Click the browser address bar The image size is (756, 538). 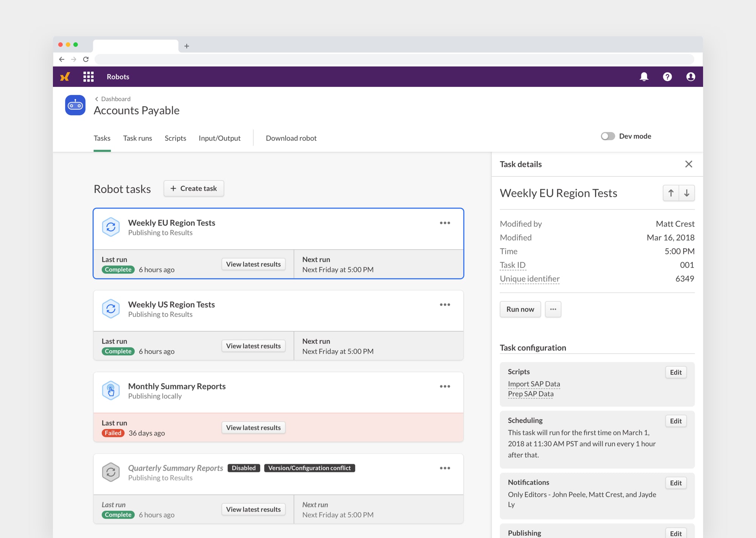pos(394,59)
